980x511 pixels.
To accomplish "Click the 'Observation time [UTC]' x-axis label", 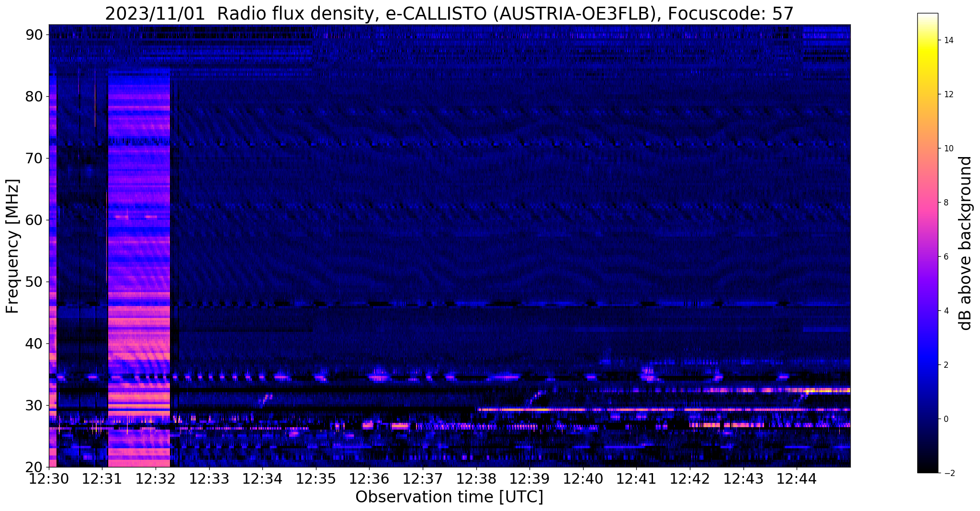I will [x=449, y=497].
